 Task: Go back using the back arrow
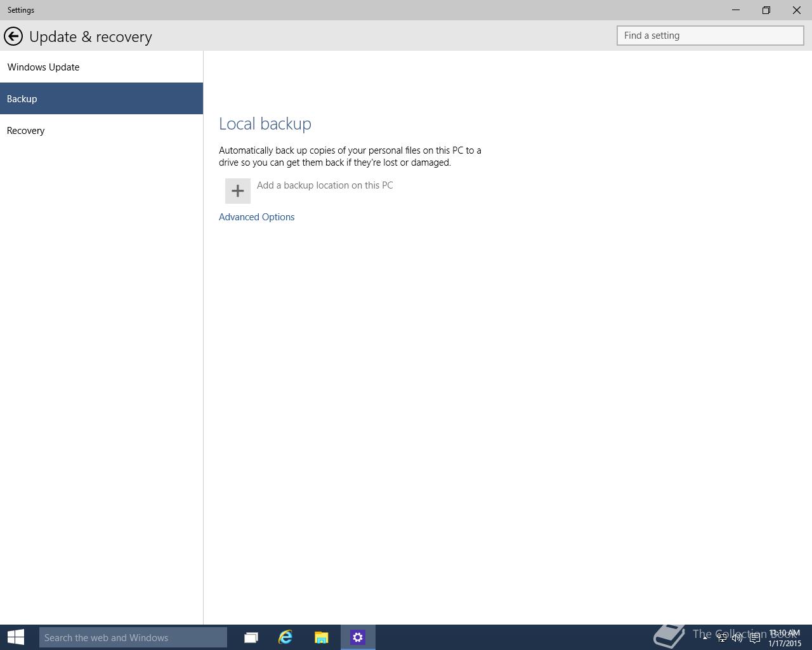(13, 37)
